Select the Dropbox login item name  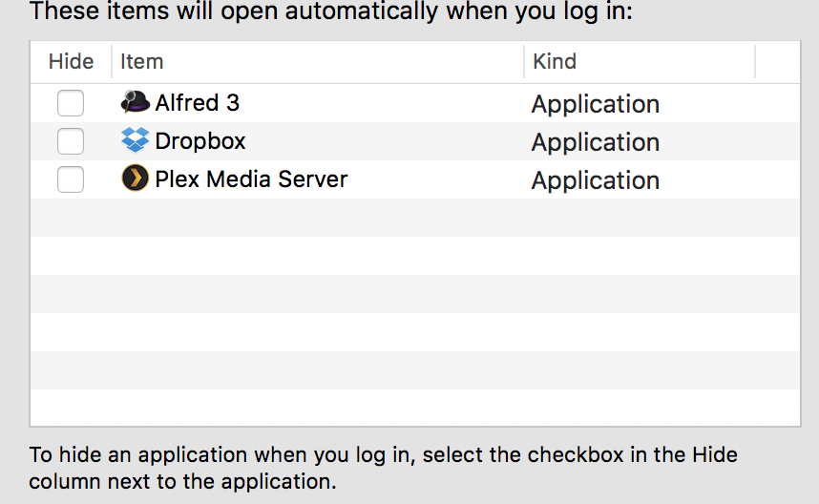pyautogui.click(x=200, y=141)
